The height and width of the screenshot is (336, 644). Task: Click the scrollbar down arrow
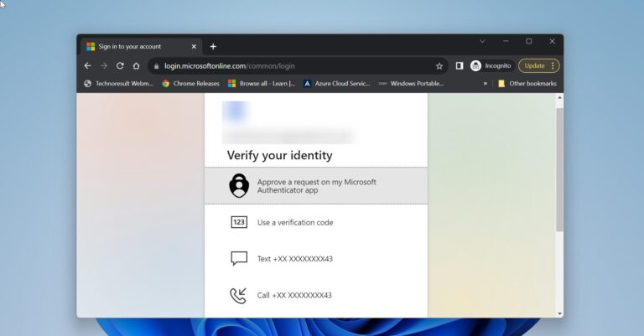click(x=559, y=314)
